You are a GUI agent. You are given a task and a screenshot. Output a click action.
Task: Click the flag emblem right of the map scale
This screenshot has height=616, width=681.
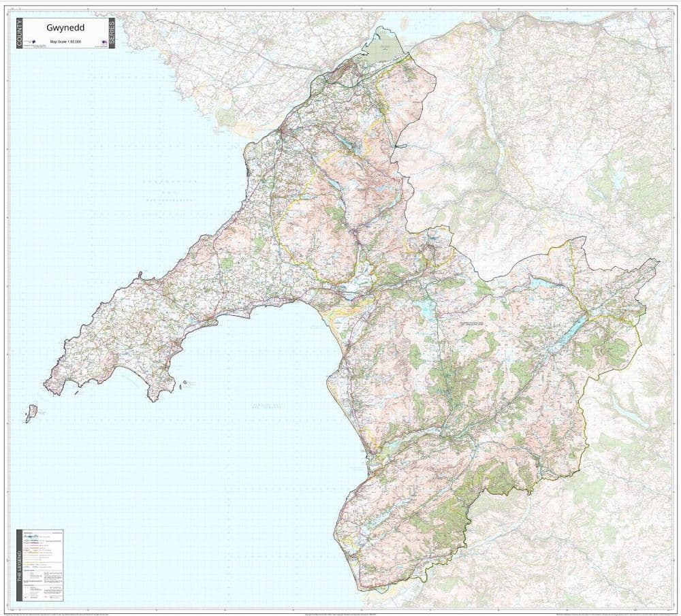tap(104, 42)
